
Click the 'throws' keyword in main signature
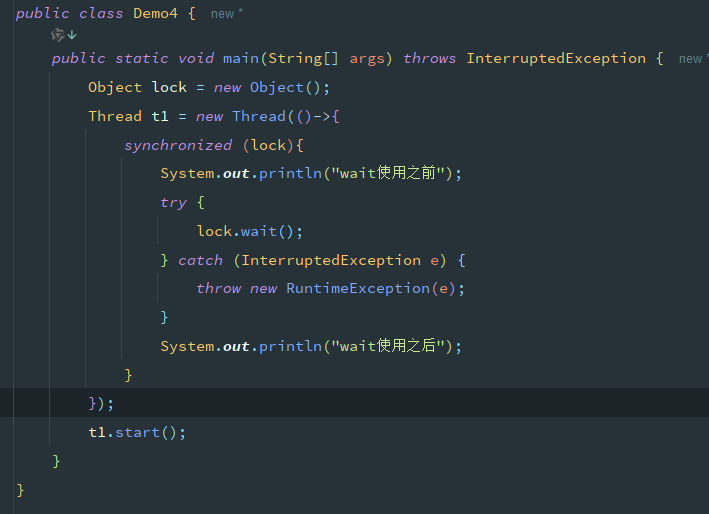coord(429,58)
